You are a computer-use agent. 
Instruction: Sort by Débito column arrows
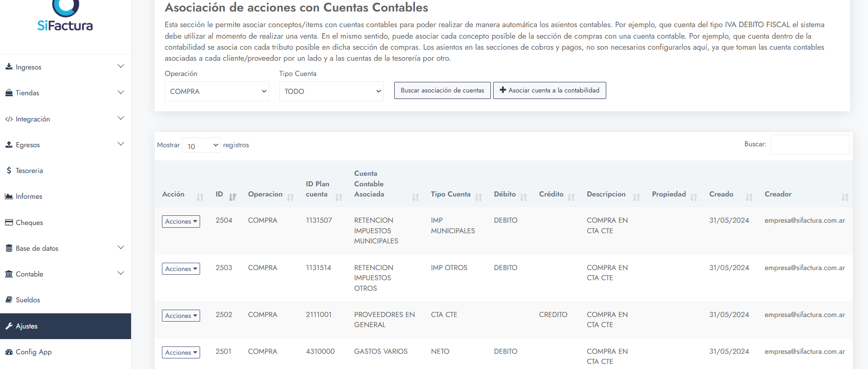coord(523,197)
